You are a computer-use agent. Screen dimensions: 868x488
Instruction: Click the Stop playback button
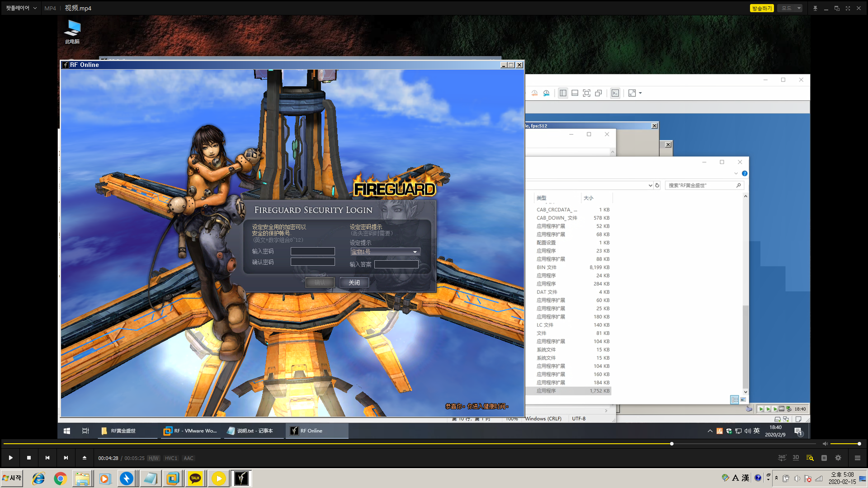coord(29,458)
